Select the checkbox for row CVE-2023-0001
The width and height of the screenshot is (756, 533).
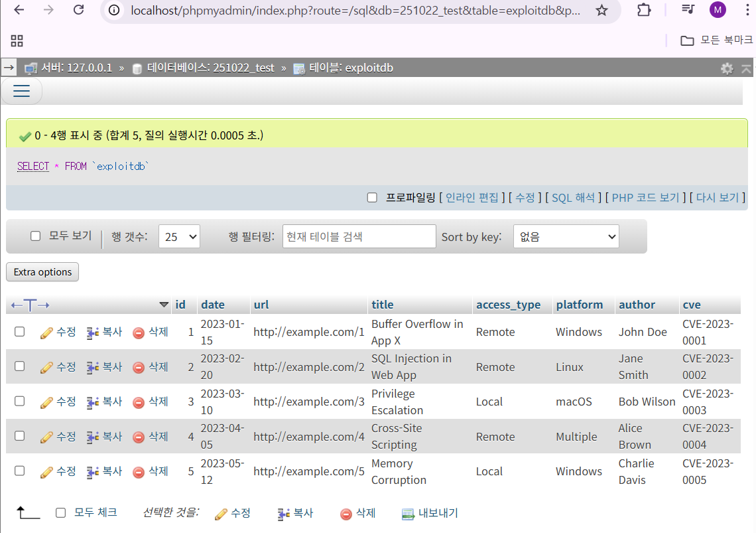19,331
